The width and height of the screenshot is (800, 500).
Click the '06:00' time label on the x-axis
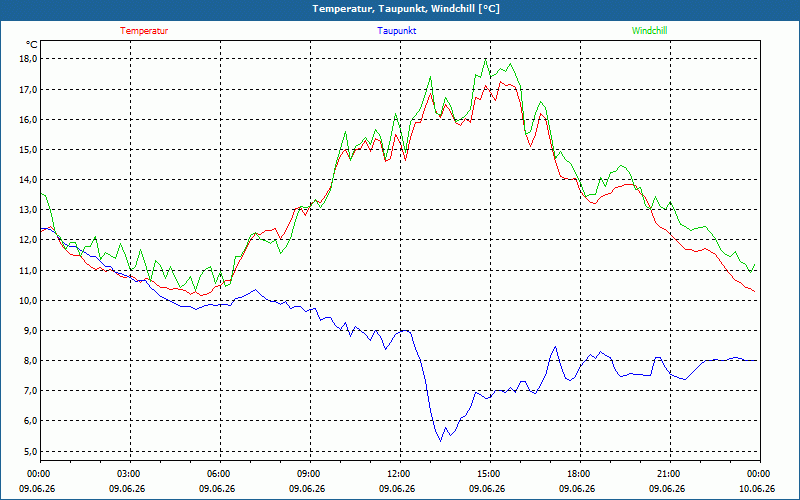click(x=217, y=474)
